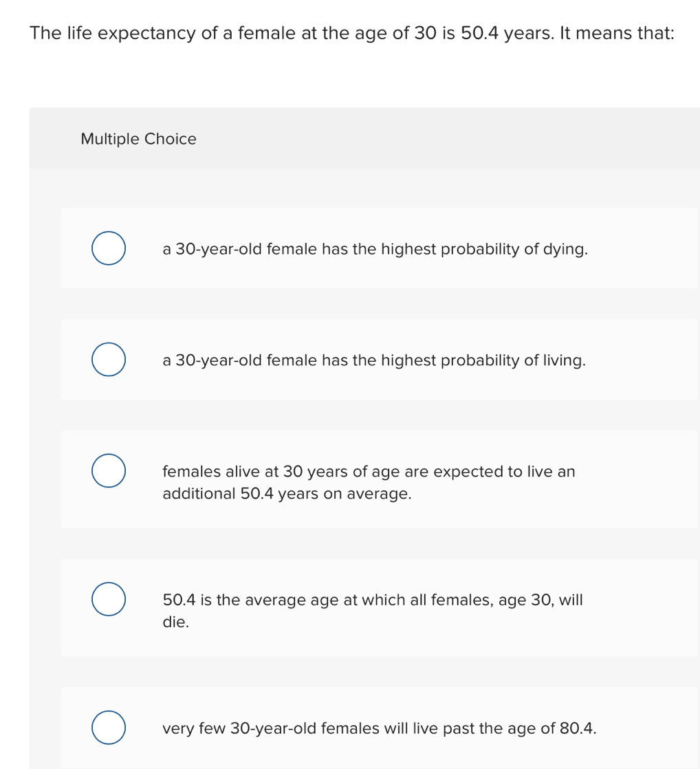This screenshot has width=700, height=769.
Task: Click the words 'additional 50.4 years on average.'
Action: point(287,494)
